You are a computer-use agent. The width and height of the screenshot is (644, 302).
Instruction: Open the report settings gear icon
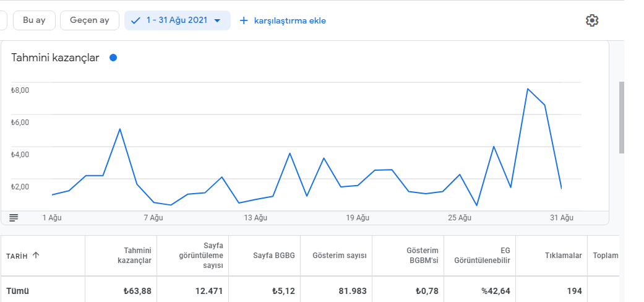[592, 20]
